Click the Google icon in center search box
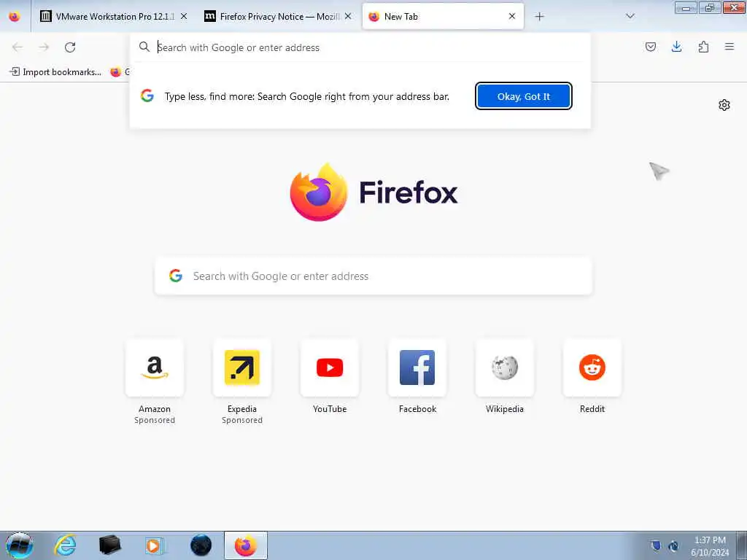 pos(176,276)
